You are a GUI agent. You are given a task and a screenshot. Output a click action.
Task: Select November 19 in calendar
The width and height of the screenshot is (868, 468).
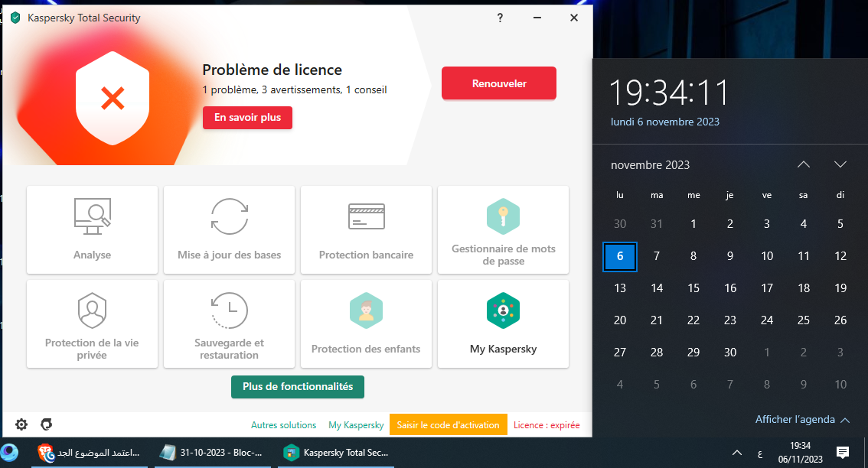[840, 288]
